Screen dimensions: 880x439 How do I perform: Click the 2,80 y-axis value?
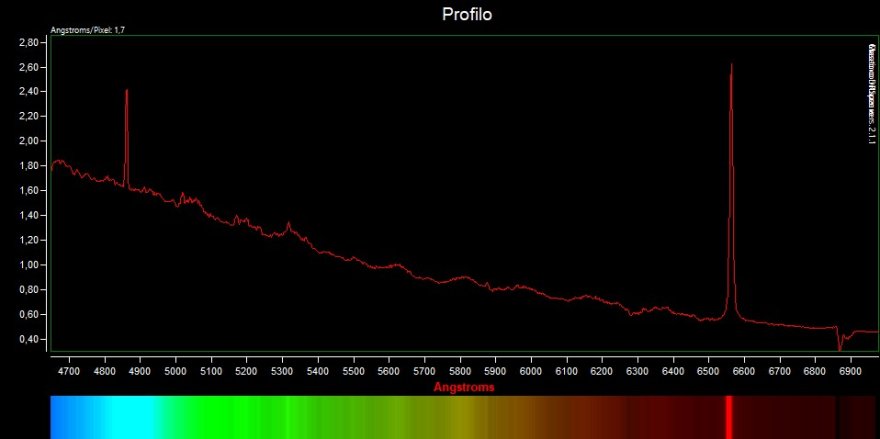28,43
